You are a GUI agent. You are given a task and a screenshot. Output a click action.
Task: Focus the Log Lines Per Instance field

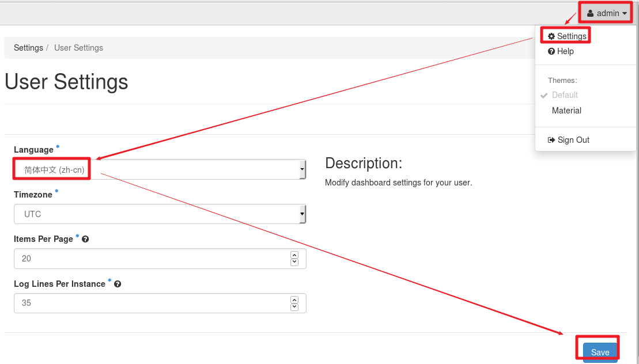pyautogui.click(x=150, y=303)
